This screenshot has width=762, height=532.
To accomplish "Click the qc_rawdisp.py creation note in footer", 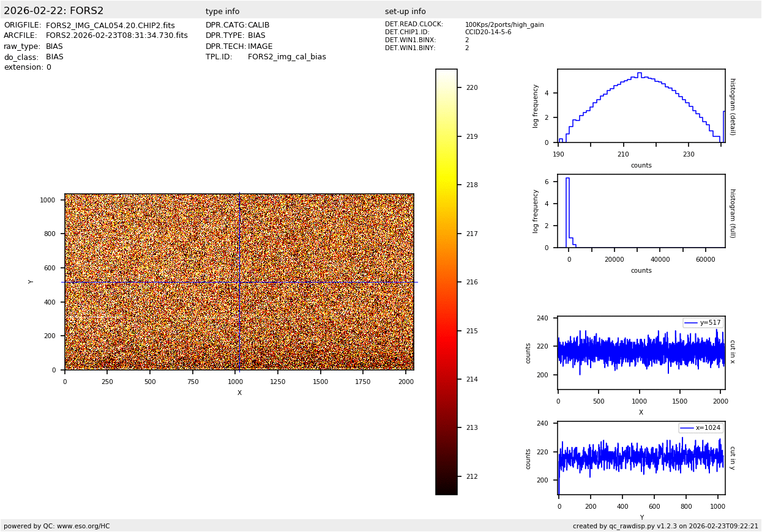I will 665,526.
